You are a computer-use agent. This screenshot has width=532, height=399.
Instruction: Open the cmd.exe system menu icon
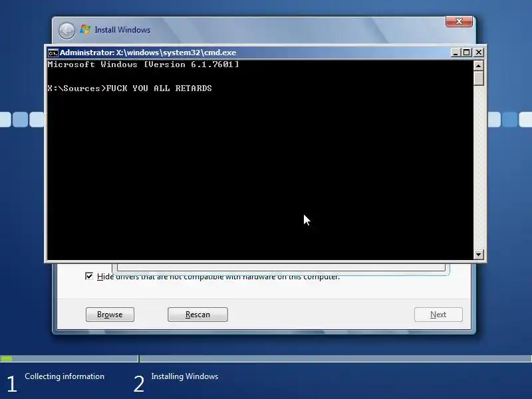(53, 53)
